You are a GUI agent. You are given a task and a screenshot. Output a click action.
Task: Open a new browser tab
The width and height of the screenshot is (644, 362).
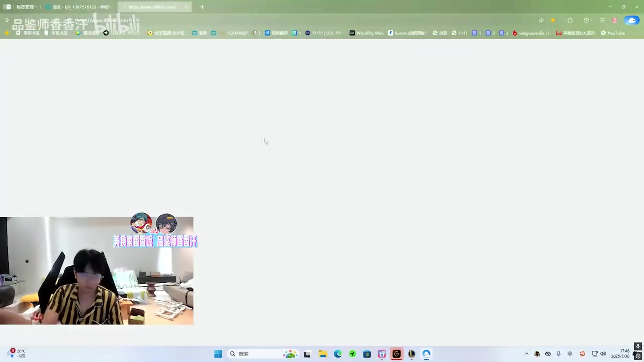[x=202, y=7]
